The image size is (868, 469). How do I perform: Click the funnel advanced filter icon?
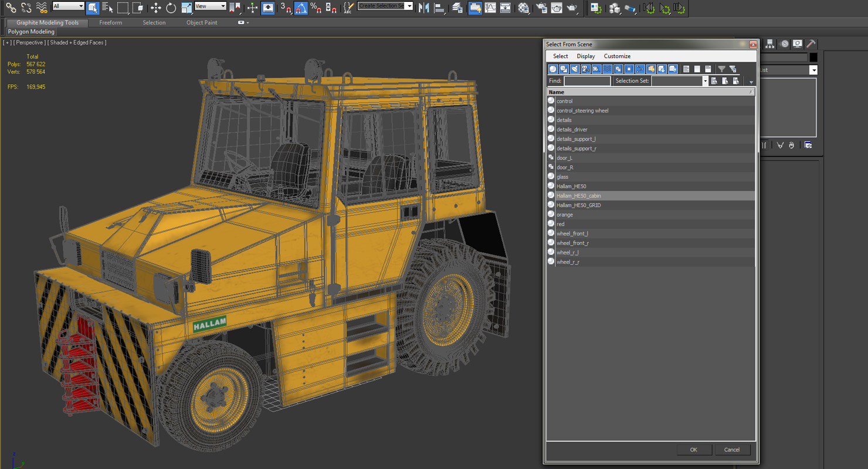pos(722,69)
